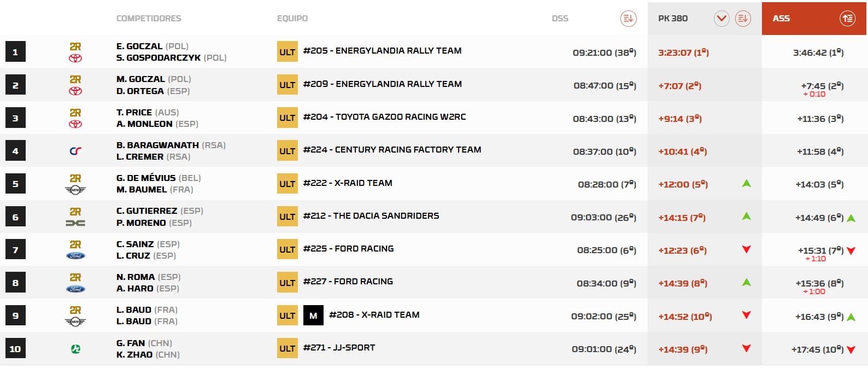
Task: Click the Ford logo for C. Sainz
Action: (75, 256)
